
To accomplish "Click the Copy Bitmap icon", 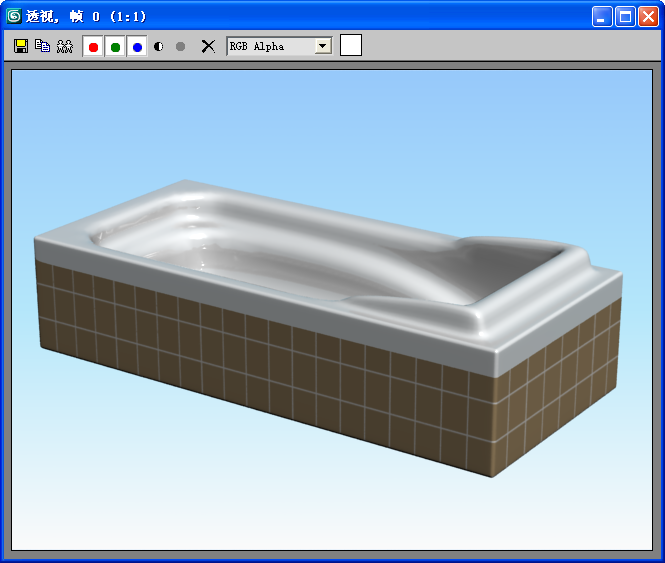I will 42,46.
